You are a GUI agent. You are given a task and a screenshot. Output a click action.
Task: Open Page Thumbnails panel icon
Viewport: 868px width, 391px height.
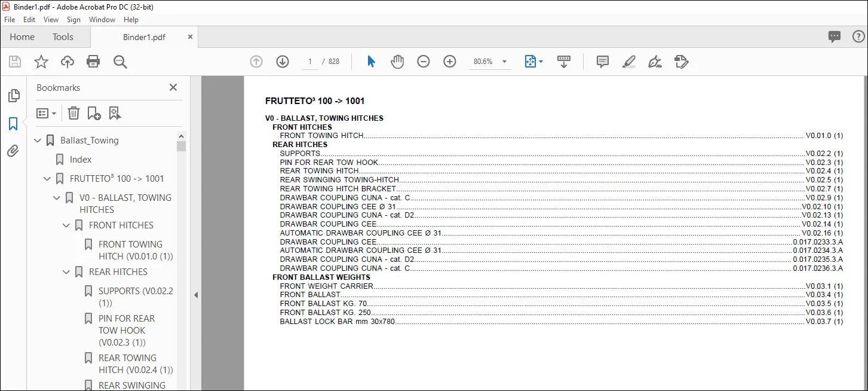point(13,96)
